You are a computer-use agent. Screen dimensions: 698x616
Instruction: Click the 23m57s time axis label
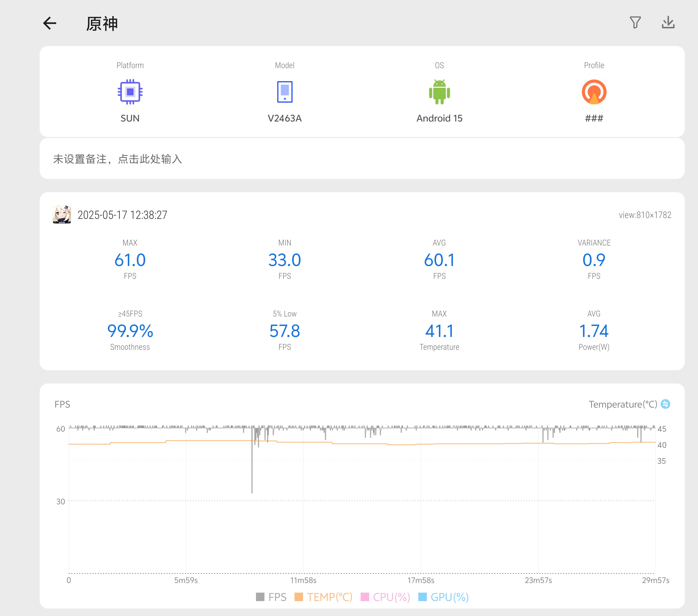[x=538, y=580]
